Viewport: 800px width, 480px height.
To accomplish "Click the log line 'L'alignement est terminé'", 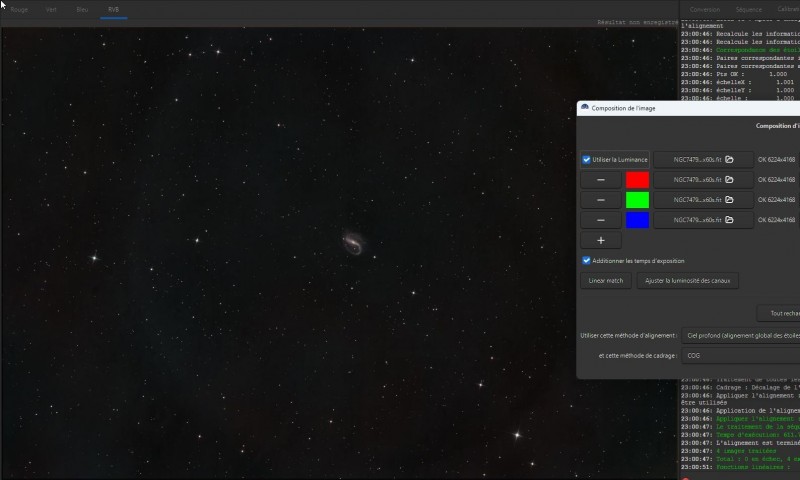I will coord(740,443).
